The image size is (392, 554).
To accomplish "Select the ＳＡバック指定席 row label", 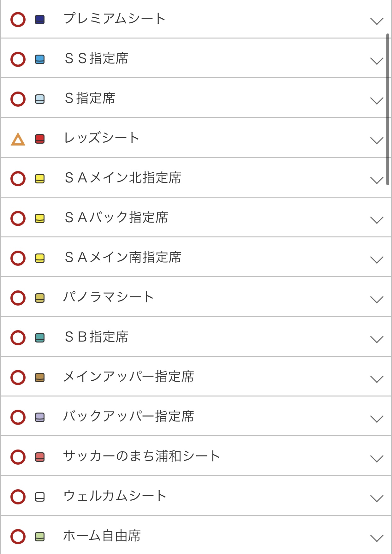I will 116,217.
